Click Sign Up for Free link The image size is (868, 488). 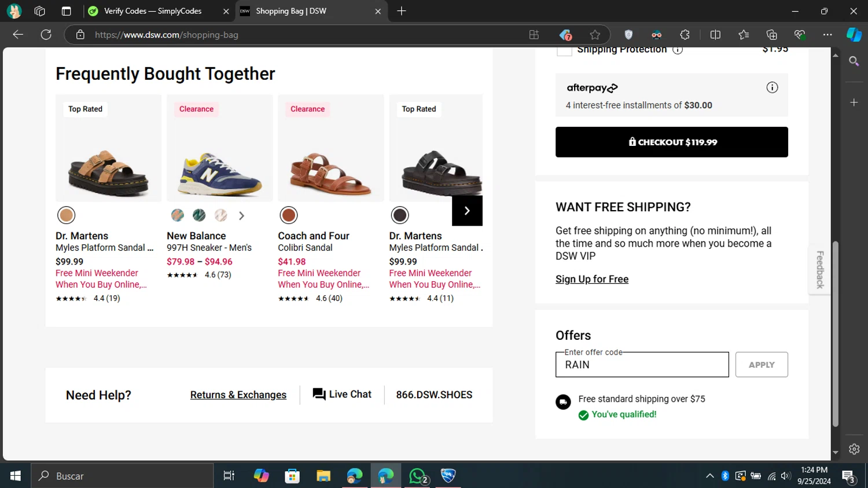(x=592, y=279)
